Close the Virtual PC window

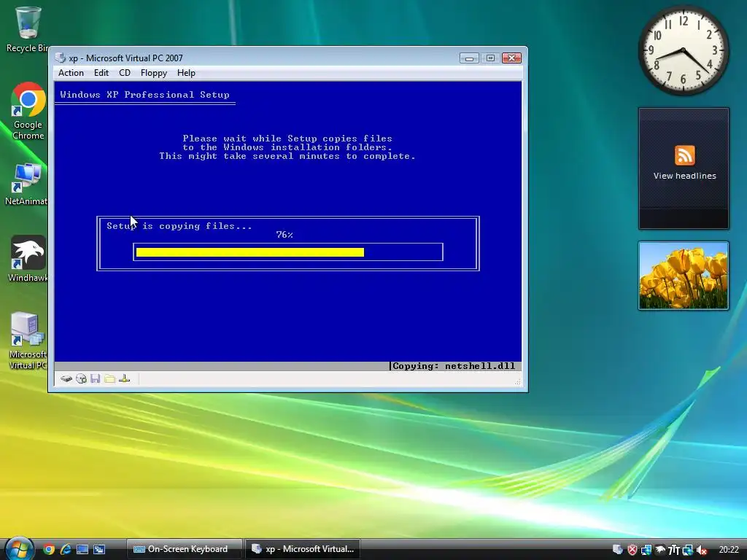511,58
